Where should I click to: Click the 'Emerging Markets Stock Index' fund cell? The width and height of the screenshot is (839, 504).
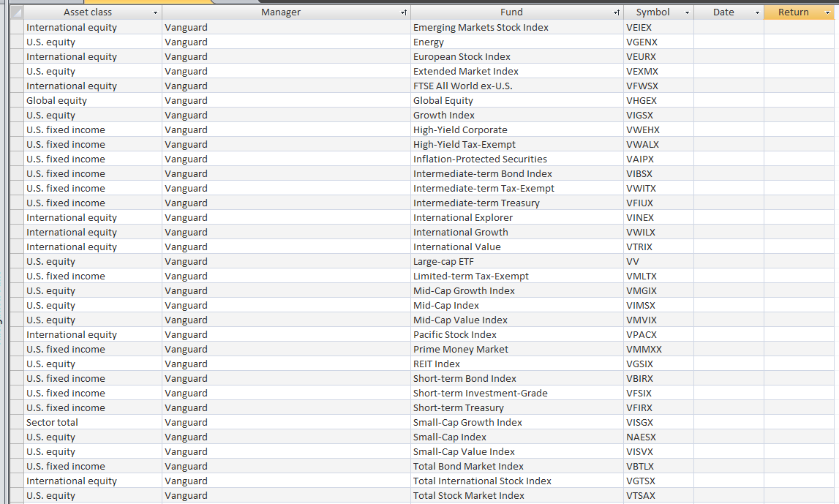tap(517, 27)
